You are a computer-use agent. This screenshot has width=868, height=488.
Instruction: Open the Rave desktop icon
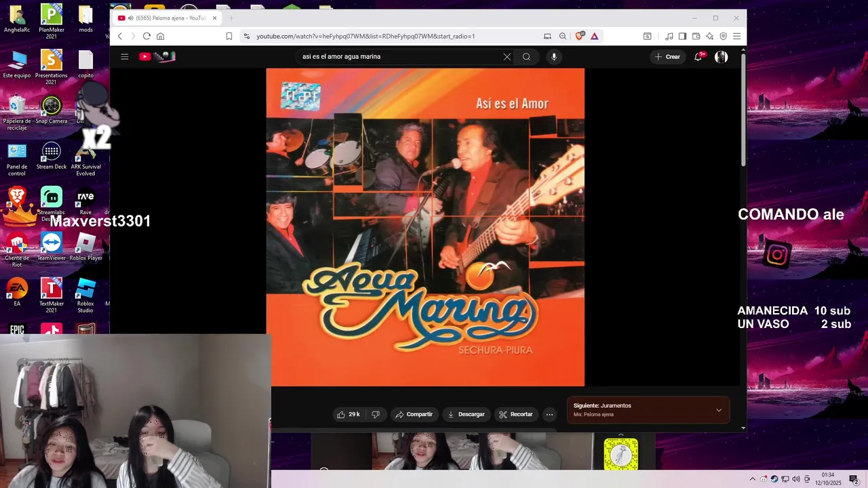(x=85, y=201)
